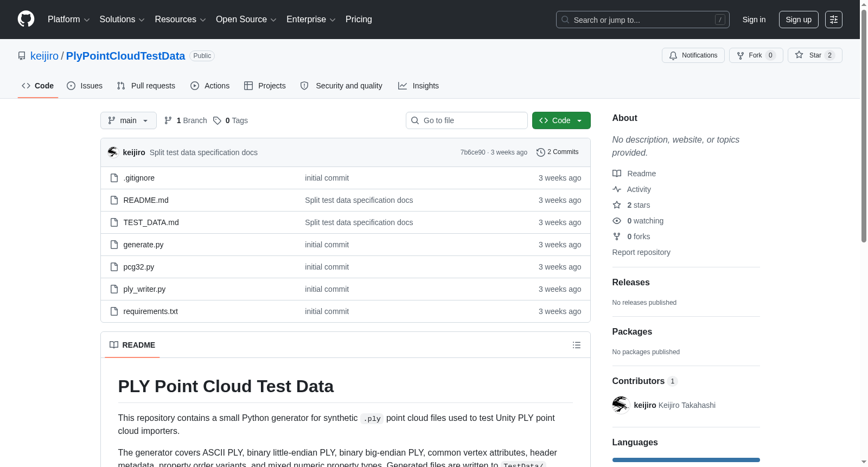Click the Languages color bar
Image resolution: width=868 pixels, height=467 pixels.
pyautogui.click(x=686, y=460)
